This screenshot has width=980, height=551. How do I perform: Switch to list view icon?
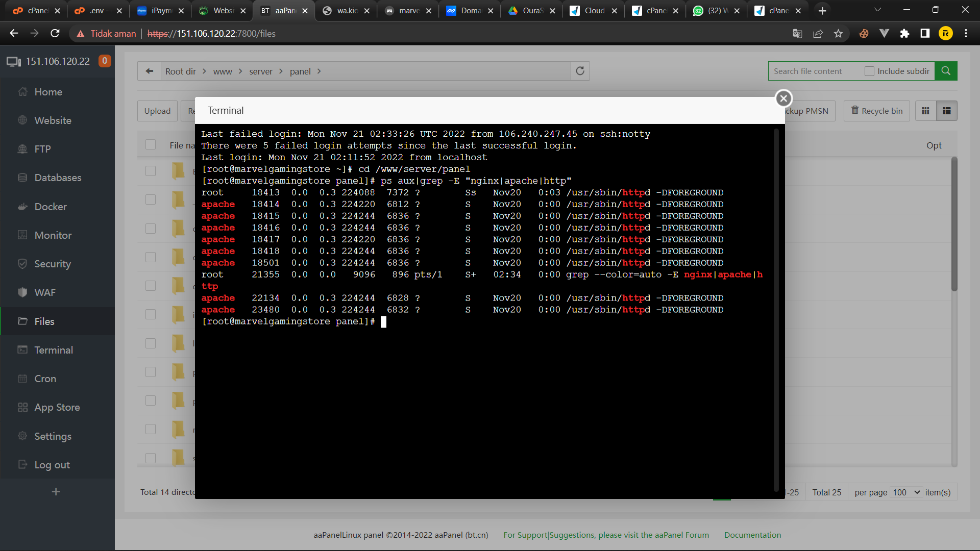(x=947, y=111)
